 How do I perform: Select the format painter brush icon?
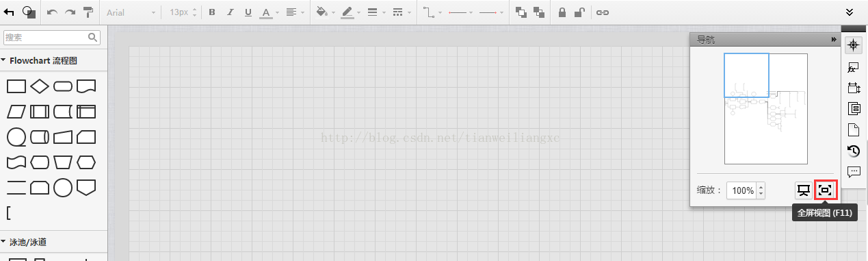[x=88, y=12]
